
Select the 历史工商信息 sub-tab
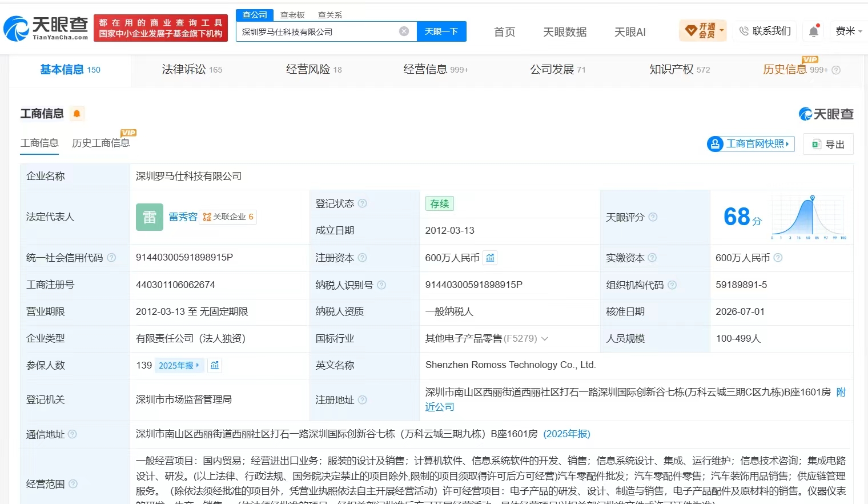(101, 143)
